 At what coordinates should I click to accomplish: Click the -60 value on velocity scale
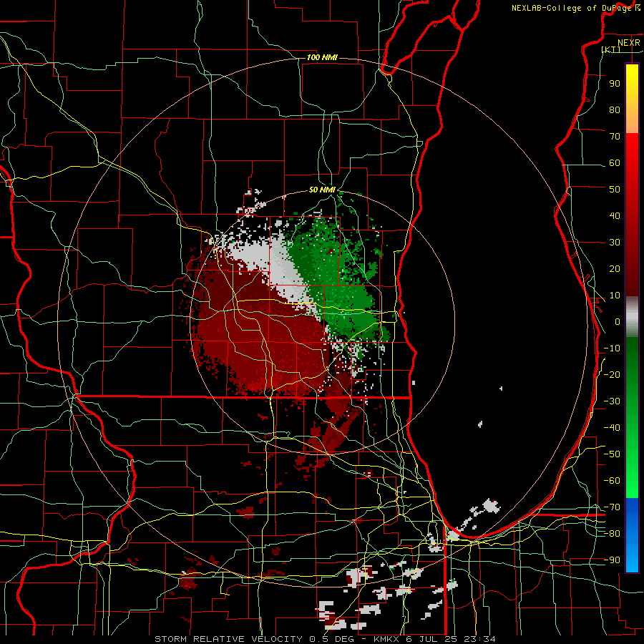coord(612,481)
